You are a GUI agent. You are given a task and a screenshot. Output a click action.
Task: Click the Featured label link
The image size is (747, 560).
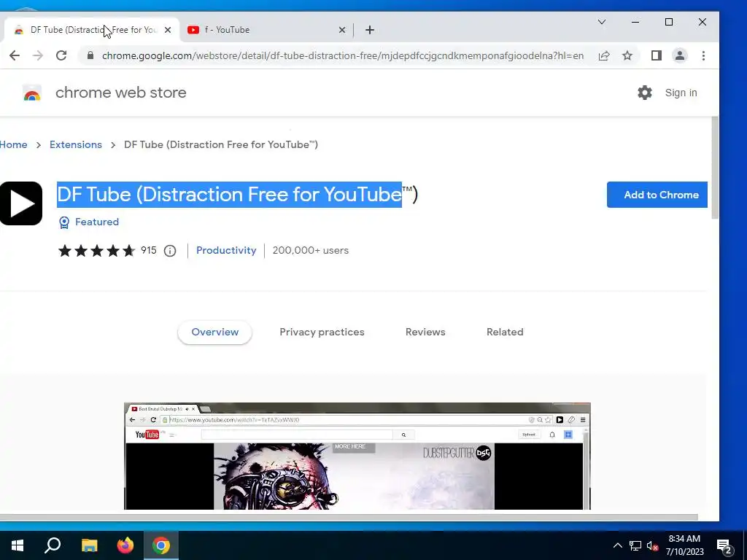pos(97,222)
